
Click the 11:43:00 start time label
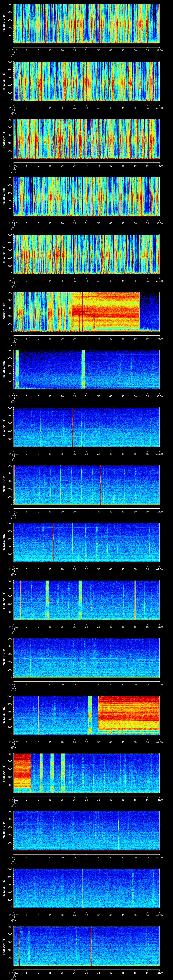coord(14,742)
